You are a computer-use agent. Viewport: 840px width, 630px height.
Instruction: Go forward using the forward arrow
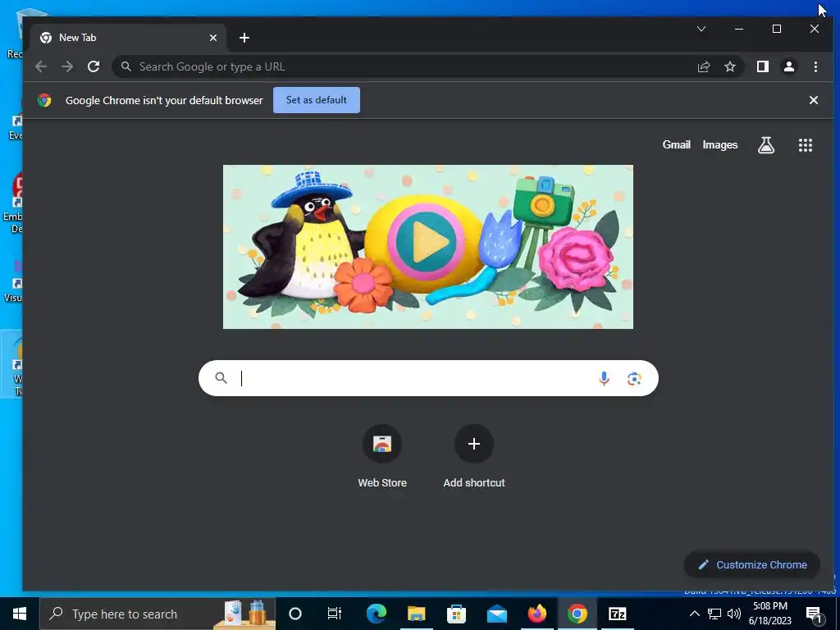tap(67, 66)
